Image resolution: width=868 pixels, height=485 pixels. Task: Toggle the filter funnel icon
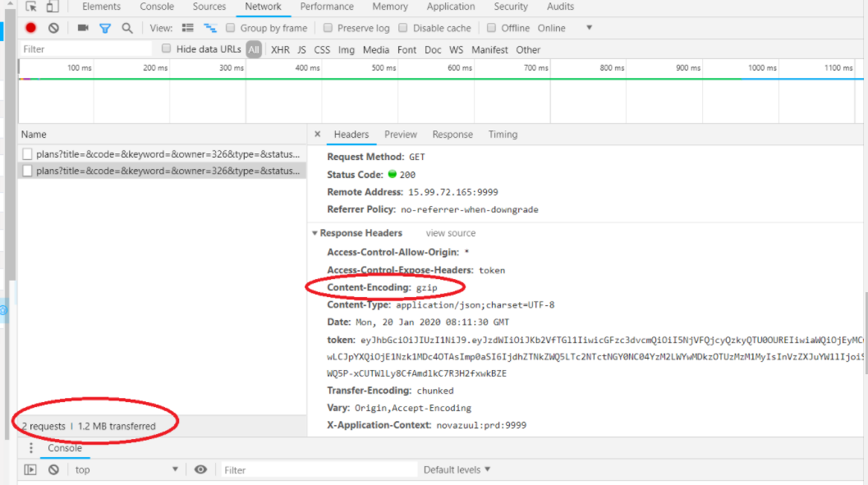pyautogui.click(x=104, y=28)
